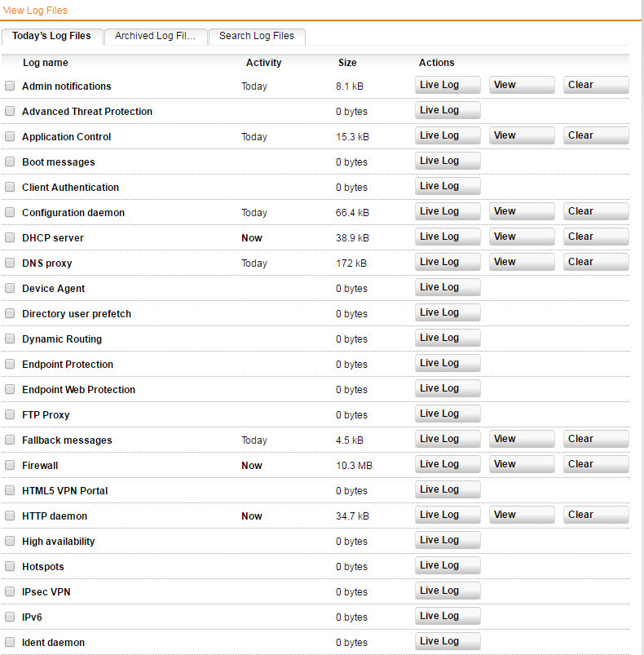
Task: Tick the Admin notifications checkbox
Action: [x=10, y=86]
